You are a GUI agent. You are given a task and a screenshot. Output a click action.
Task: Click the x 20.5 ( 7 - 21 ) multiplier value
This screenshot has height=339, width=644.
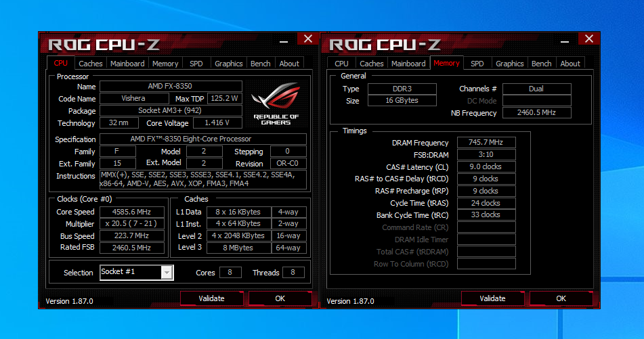coord(132,224)
